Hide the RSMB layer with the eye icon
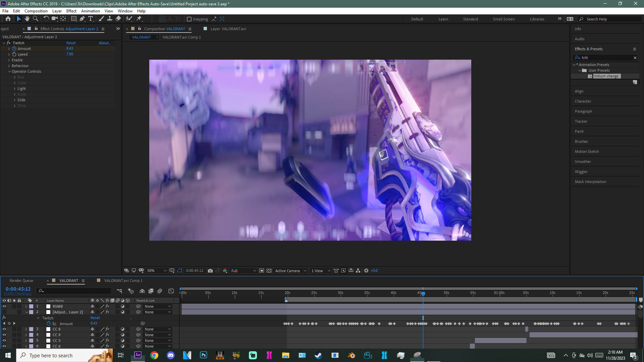 (x=4, y=306)
